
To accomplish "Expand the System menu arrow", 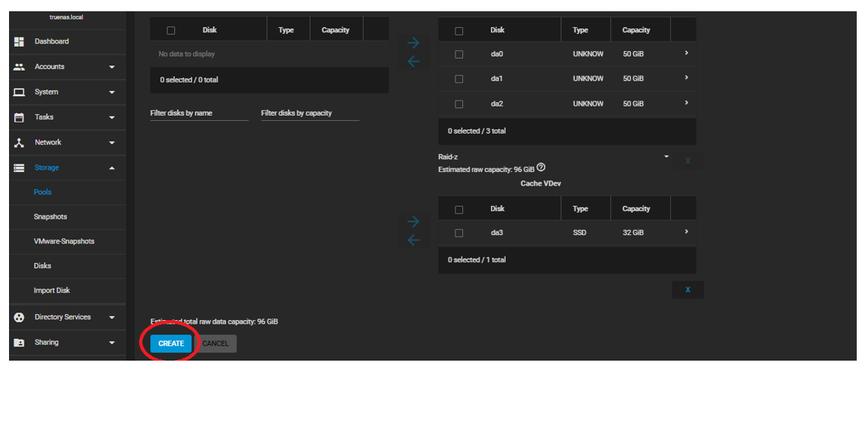I will 112,92.
